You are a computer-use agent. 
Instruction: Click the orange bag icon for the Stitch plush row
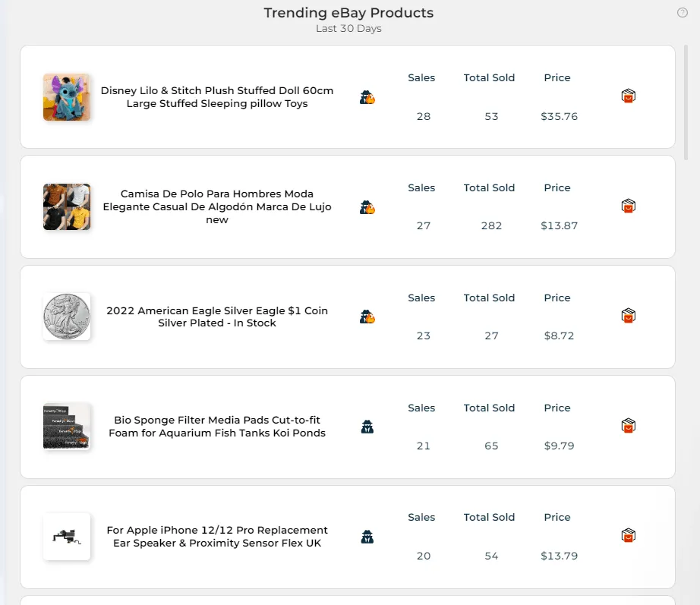pyautogui.click(x=628, y=96)
